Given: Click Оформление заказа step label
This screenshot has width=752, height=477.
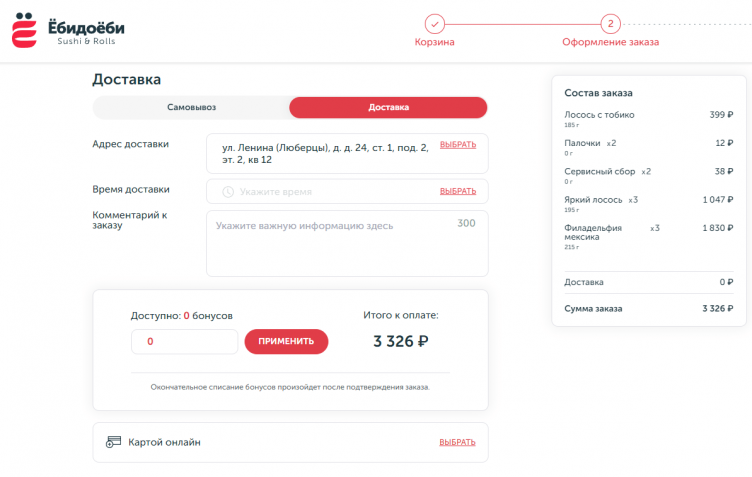Looking at the screenshot, I should pos(610,43).
